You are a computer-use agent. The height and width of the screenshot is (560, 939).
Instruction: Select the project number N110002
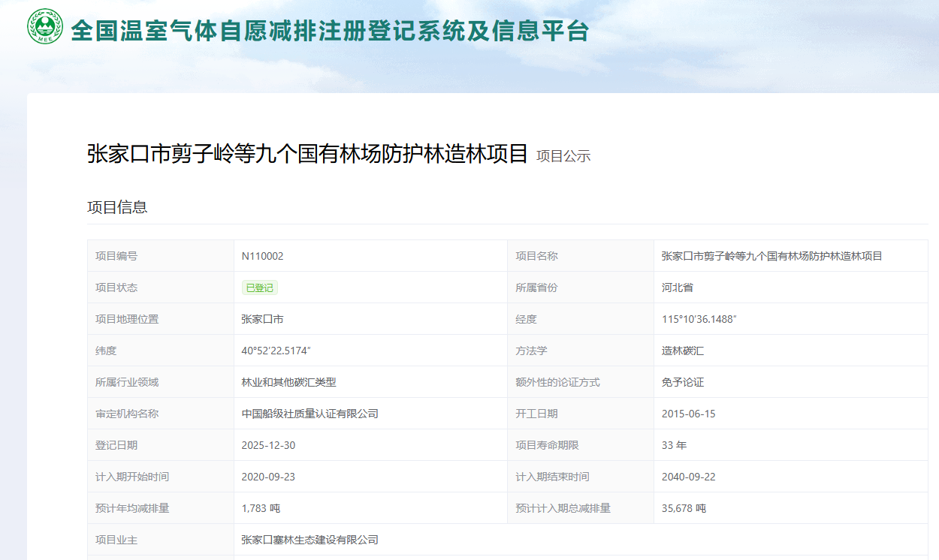coord(262,256)
